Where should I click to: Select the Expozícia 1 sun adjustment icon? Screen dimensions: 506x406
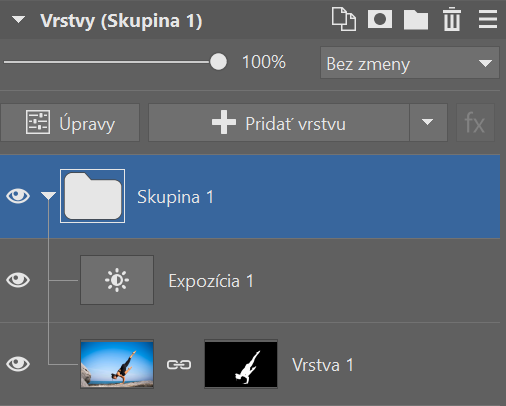[x=117, y=280]
